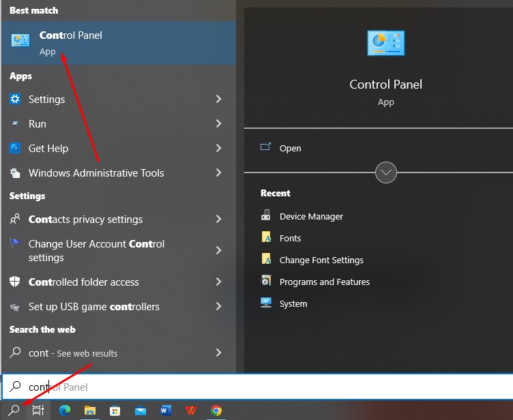This screenshot has width=513, height=420.
Task: Open Control Panel best match result
Action: coord(119,43)
